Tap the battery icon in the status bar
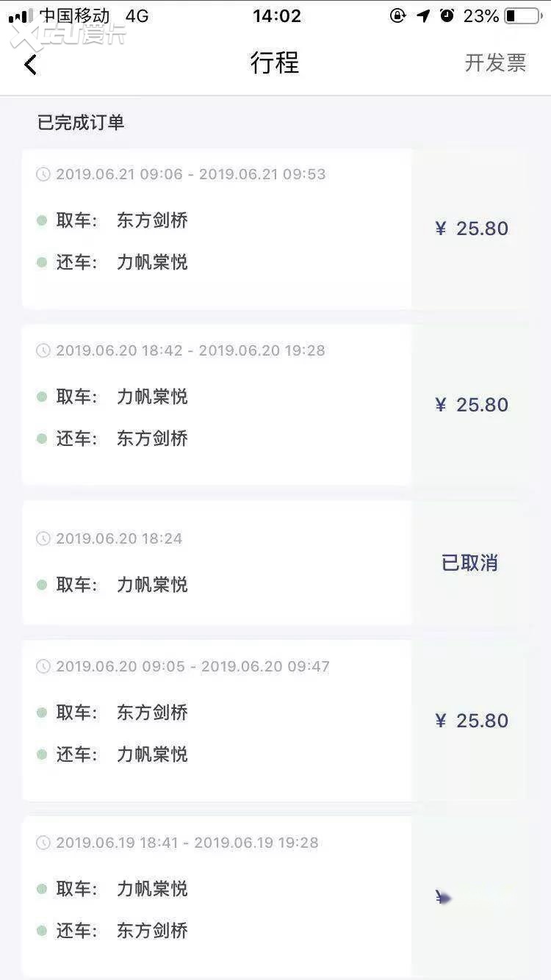The image size is (551, 980). point(523,15)
